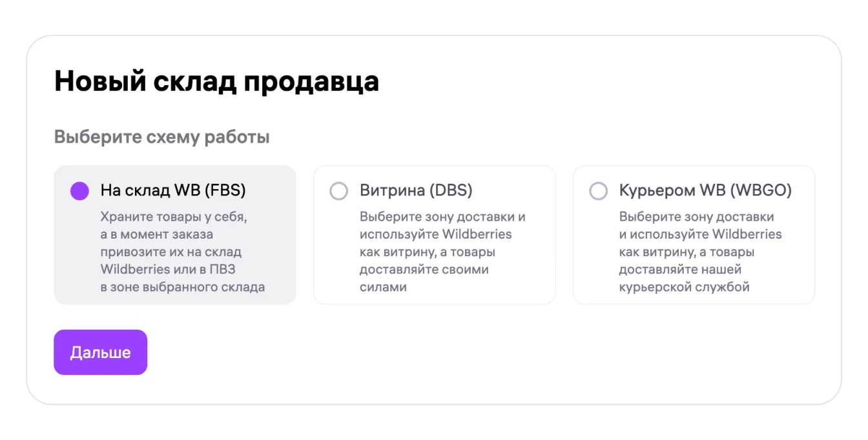Click the line Храните товары у себя
This screenshot has height=440, width=868.
tap(174, 217)
